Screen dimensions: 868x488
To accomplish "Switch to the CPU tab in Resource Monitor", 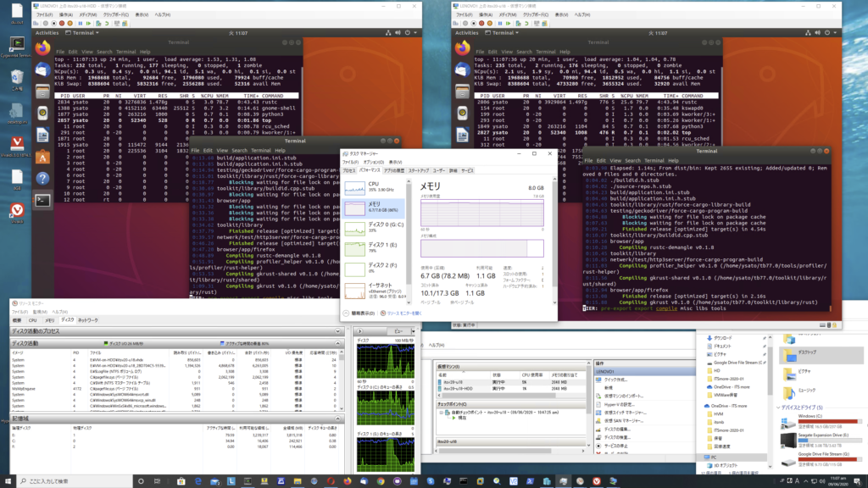I will 32,320.
